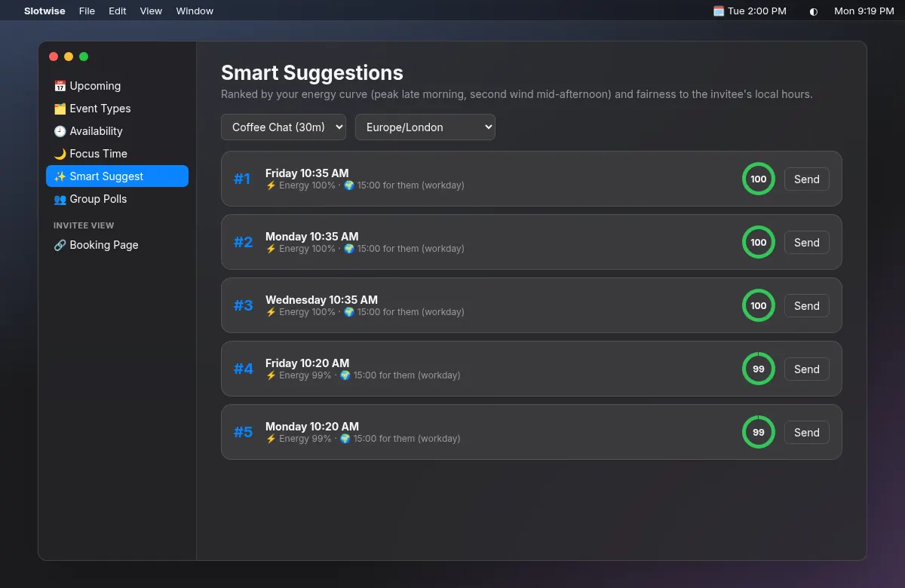This screenshot has height=588, width=905.
Task: Click the Smart Suggestions heading
Action: pos(312,73)
